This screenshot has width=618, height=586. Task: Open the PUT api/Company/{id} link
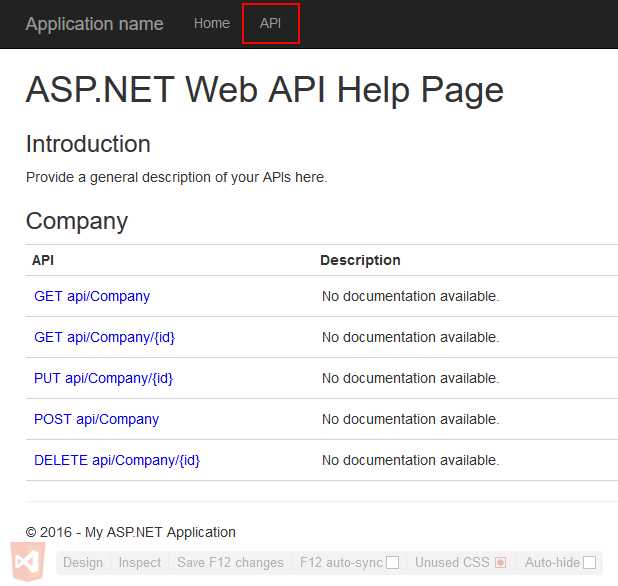pos(103,378)
